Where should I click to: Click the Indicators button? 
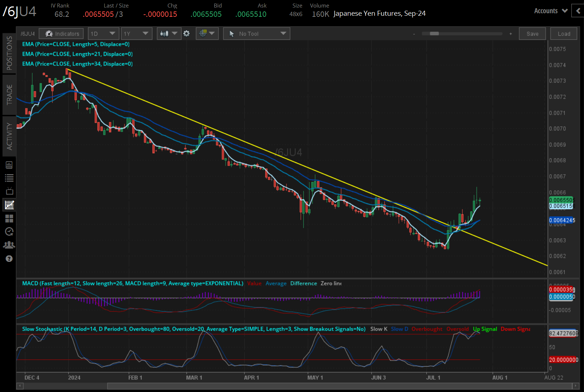61,33
